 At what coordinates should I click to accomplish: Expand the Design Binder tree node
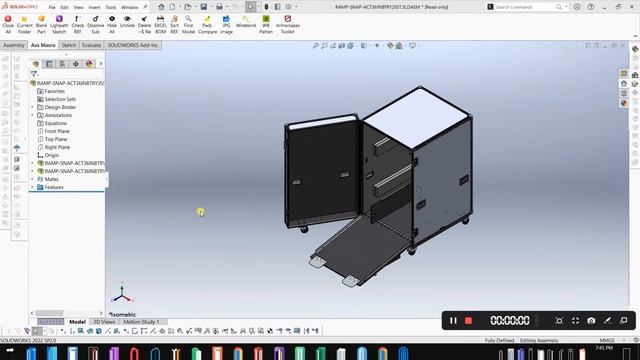[x=32, y=107]
